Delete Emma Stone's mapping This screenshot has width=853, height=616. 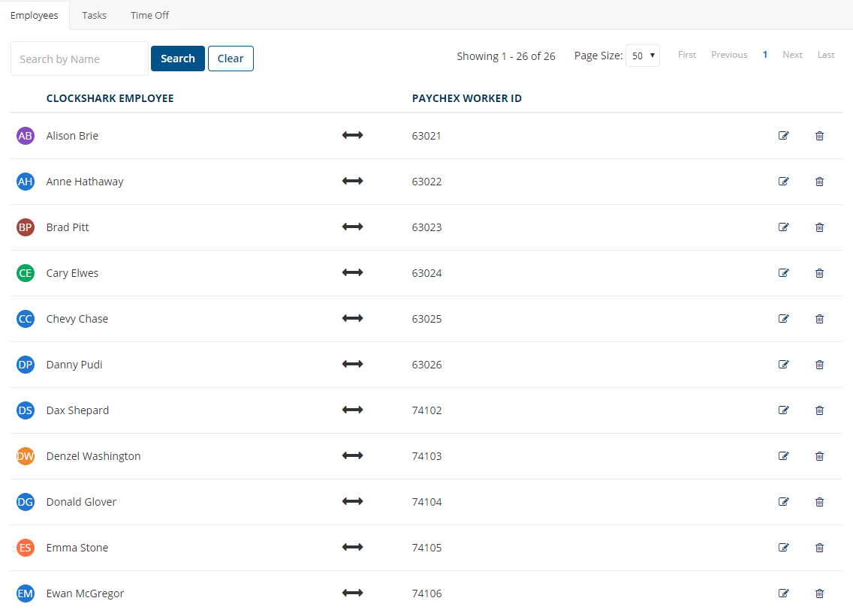point(819,546)
